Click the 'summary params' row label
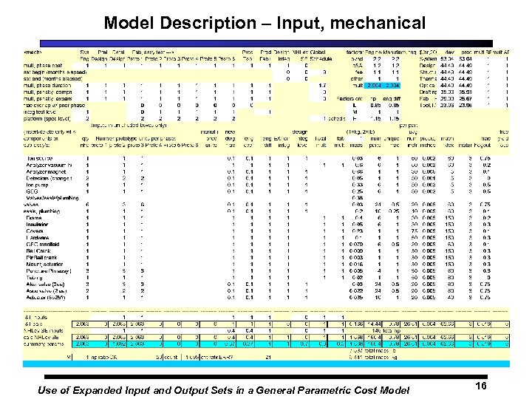 click(x=44, y=344)
